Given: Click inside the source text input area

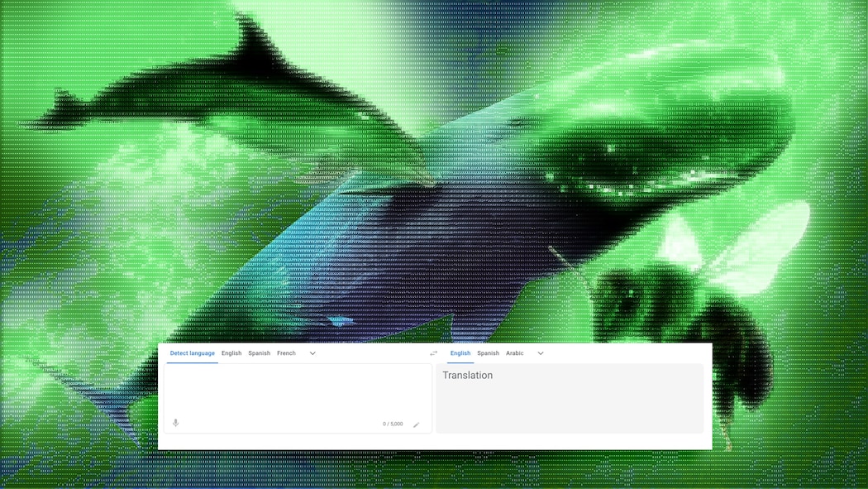Looking at the screenshot, I should (x=298, y=389).
